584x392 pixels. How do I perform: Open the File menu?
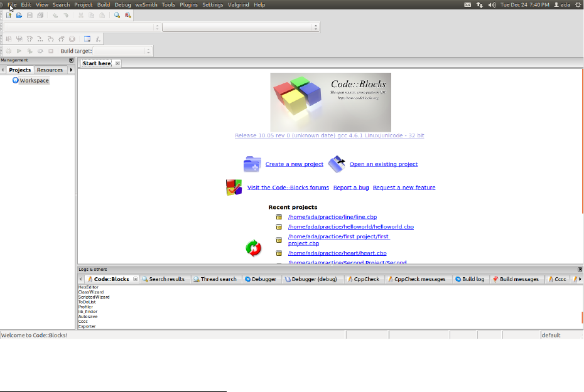tap(12, 5)
